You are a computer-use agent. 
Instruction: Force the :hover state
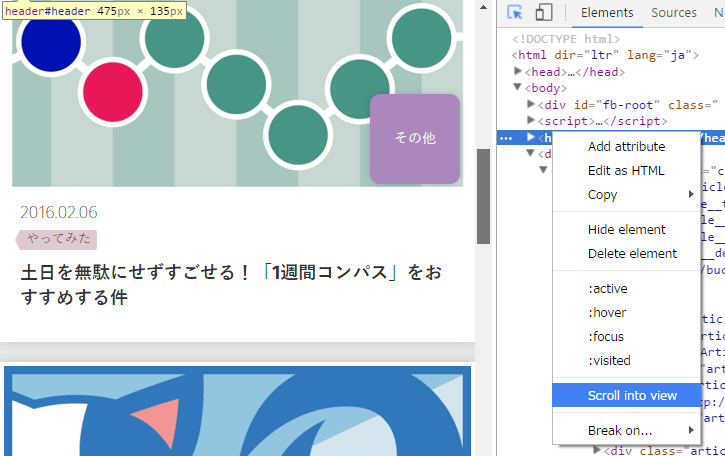point(627,313)
